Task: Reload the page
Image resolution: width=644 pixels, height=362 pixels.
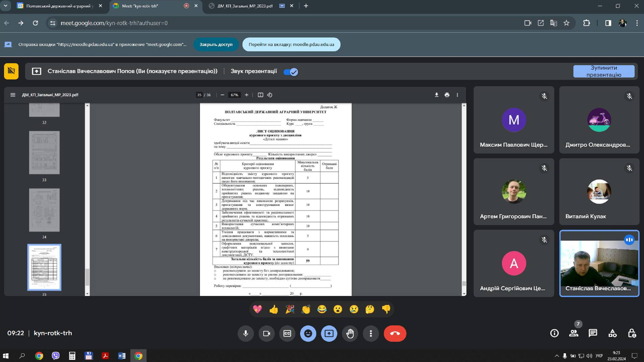Action: [x=36, y=23]
